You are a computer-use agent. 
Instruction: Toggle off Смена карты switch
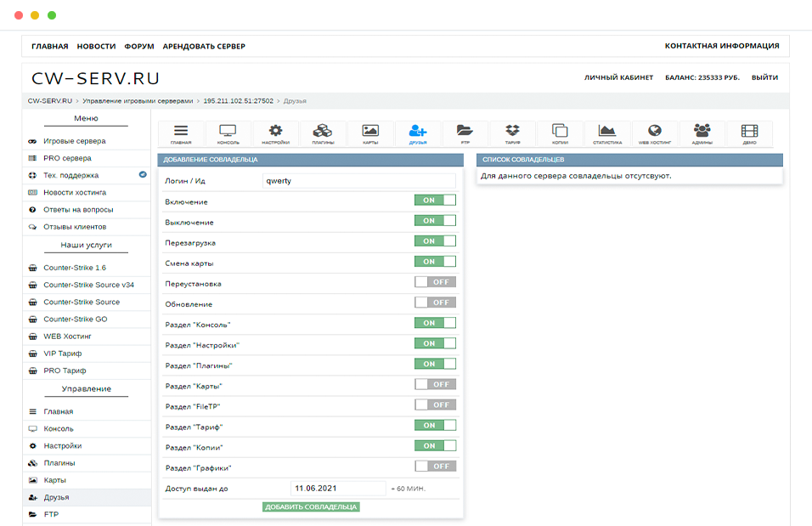coord(435,262)
